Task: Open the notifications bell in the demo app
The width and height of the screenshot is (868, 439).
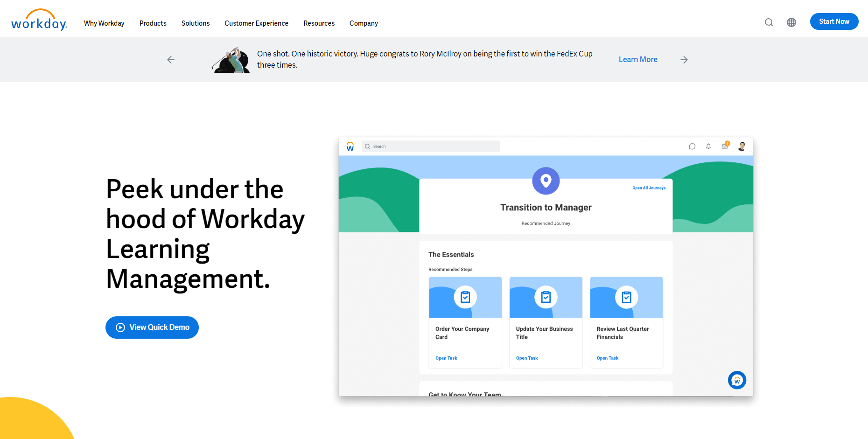Action: coord(708,146)
